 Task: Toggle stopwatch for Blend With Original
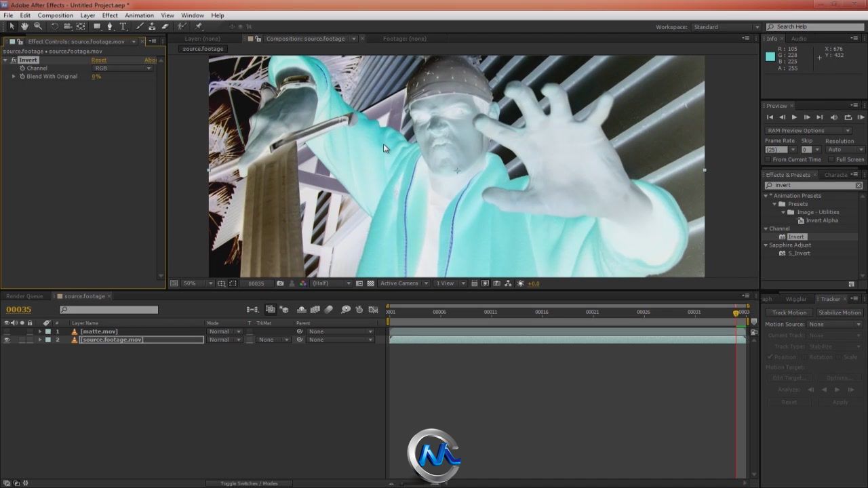[x=22, y=77]
